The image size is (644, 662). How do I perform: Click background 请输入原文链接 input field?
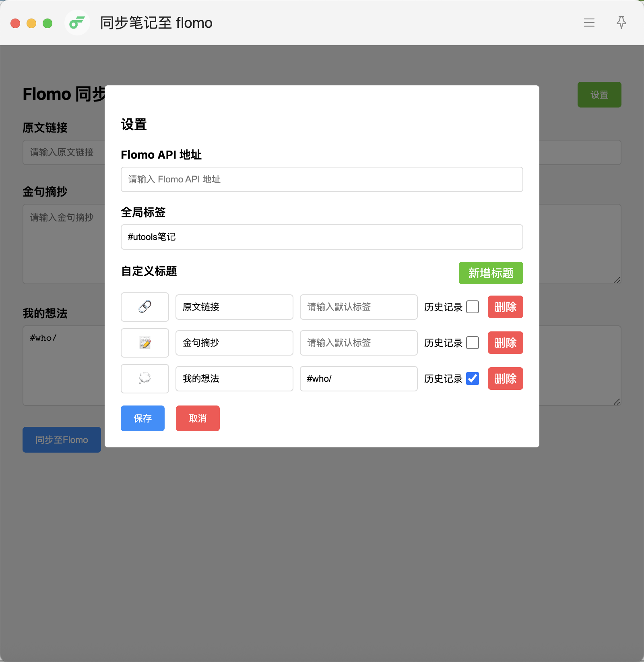click(x=64, y=152)
